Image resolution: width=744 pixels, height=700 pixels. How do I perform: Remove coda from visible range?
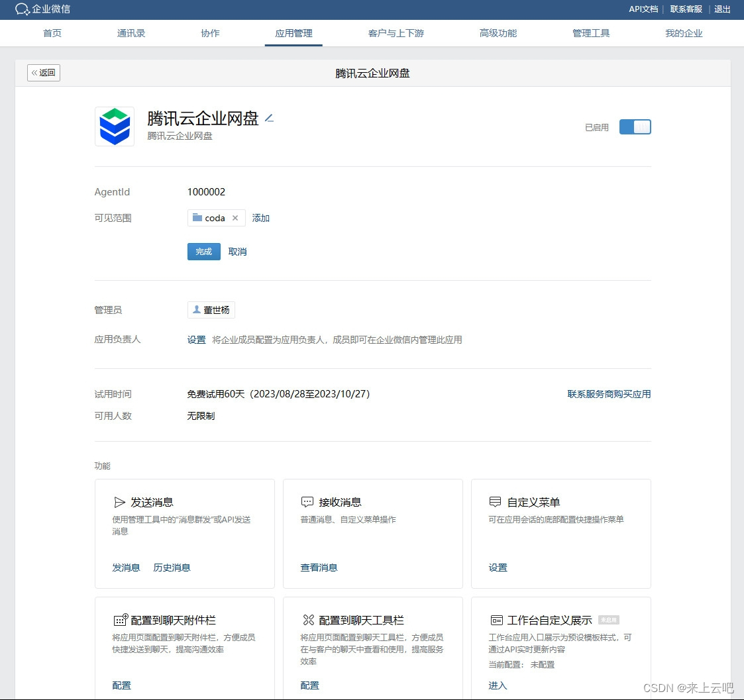point(235,218)
